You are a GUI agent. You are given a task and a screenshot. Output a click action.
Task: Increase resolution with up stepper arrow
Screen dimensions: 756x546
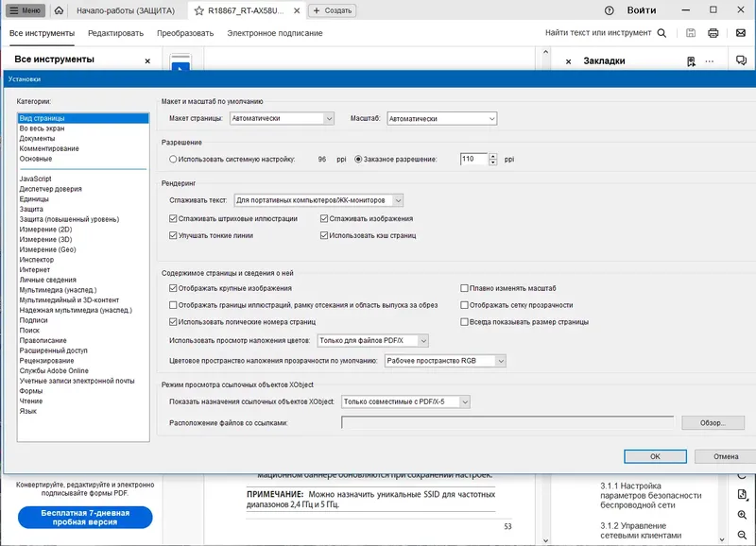tap(492, 156)
